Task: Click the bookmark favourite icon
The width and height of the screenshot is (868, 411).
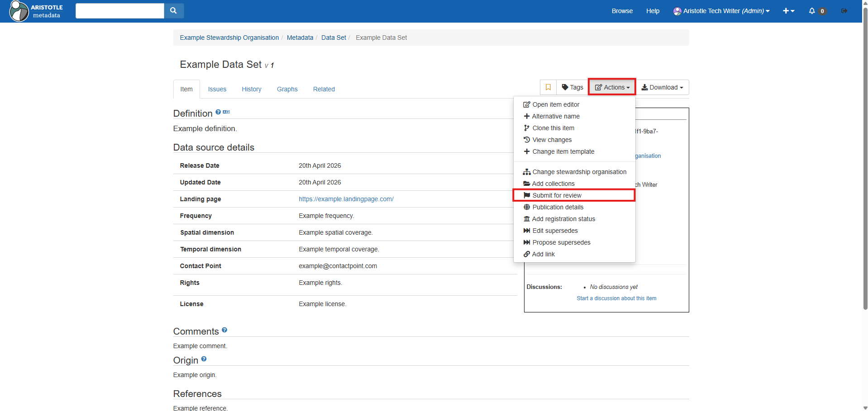Action: click(x=548, y=87)
